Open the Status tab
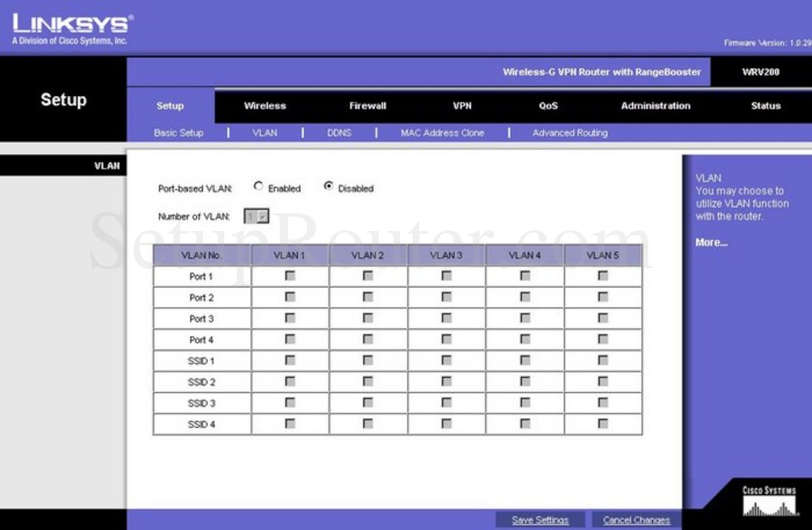The height and width of the screenshot is (530, 812). [765, 106]
